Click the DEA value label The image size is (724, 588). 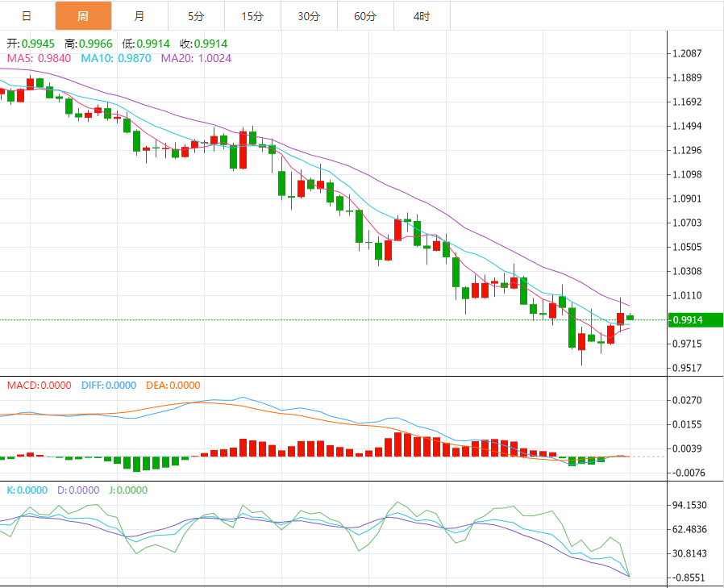tap(173, 386)
